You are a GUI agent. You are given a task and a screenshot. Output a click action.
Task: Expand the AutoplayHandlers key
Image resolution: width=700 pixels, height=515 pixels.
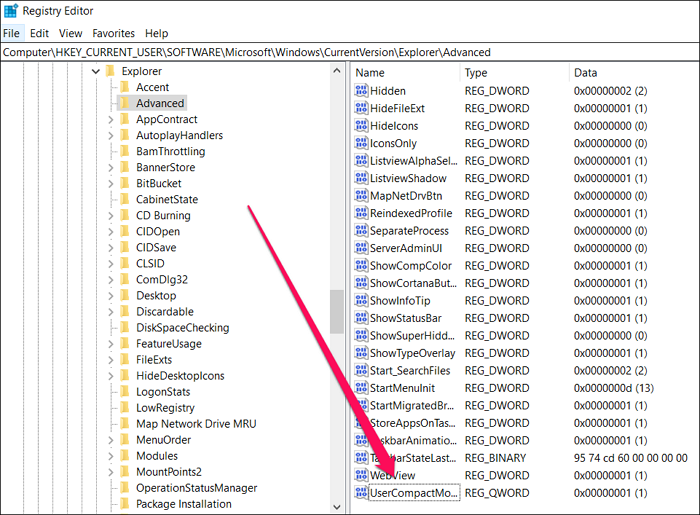[x=111, y=135]
